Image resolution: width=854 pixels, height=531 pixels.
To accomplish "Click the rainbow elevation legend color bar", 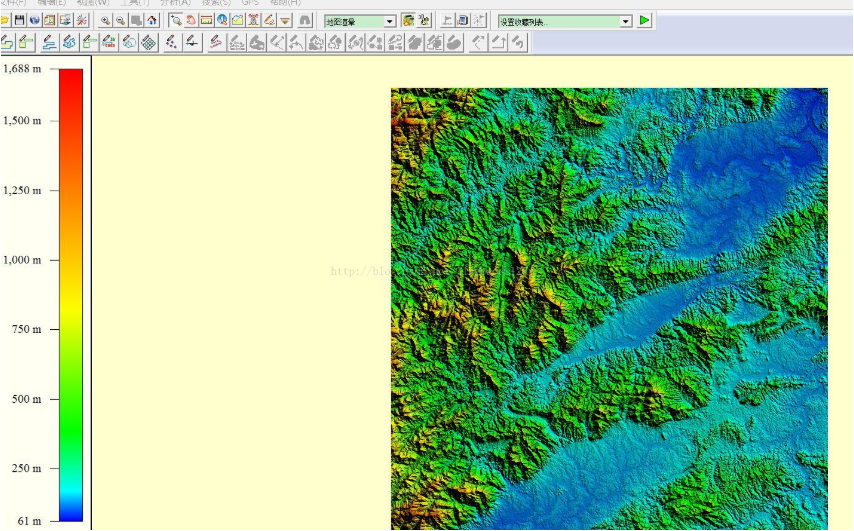I will pyautogui.click(x=71, y=295).
